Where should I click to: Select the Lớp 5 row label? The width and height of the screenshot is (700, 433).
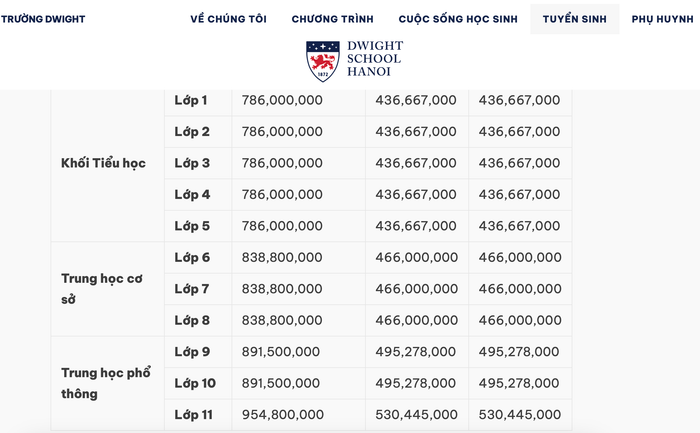pyautogui.click(x=192, y=226)
